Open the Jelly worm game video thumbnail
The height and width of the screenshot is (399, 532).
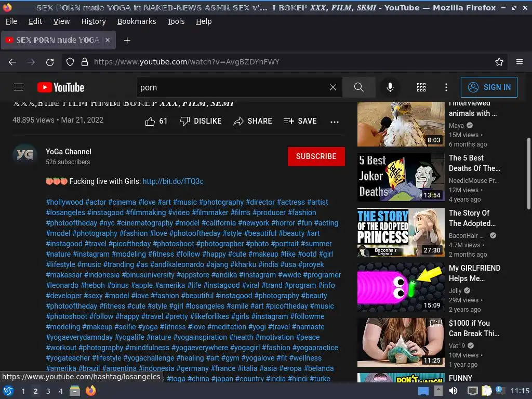click(401, 287)
